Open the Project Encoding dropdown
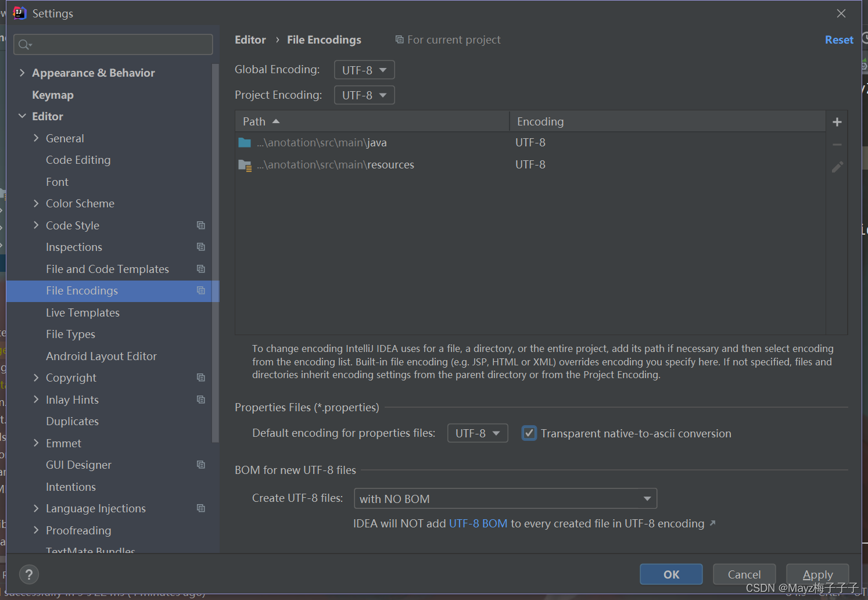Viewport: 868px width, 600px height. pyautogui.click(x=364, y=95)
